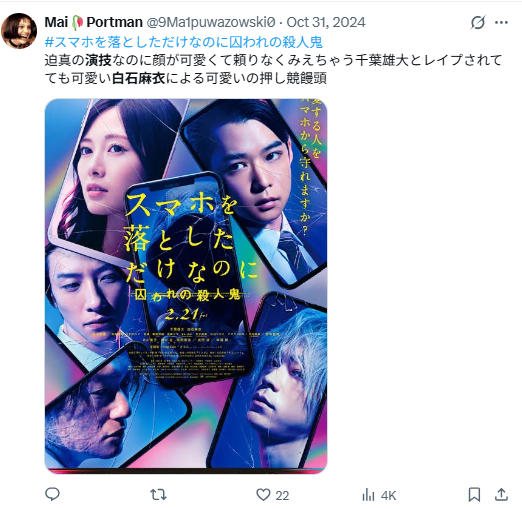Image resolution: width=522 pixels, height=509 pixels.
Task: Click the reply speech bubble icon
Action: coord(52,494)
